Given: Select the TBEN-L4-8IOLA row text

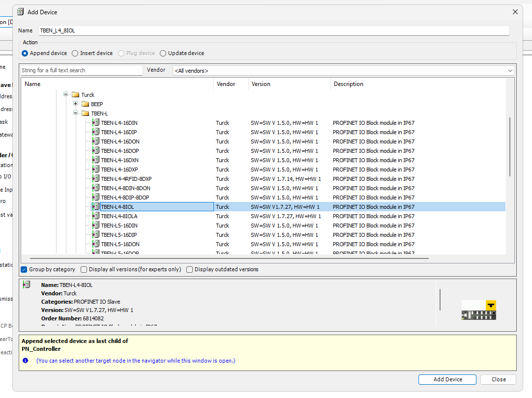Looking at the screenshot, I should tap(119, 216).
